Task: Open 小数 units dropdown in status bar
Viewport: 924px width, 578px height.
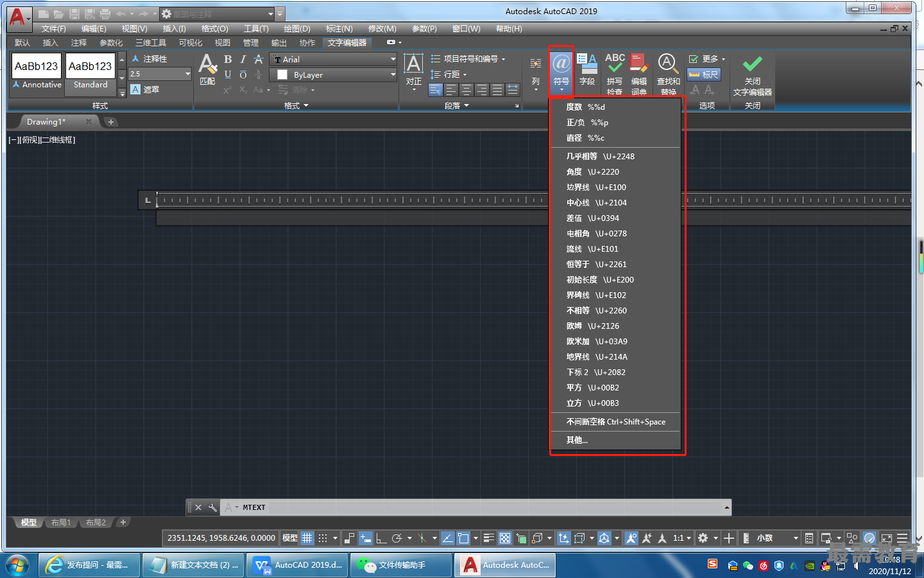Action: (796, 538)
